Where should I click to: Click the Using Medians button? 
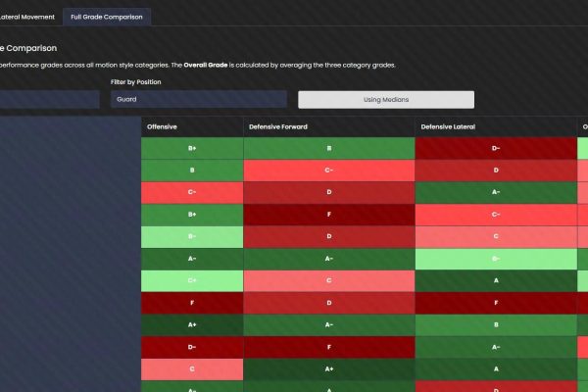point(385,99)
